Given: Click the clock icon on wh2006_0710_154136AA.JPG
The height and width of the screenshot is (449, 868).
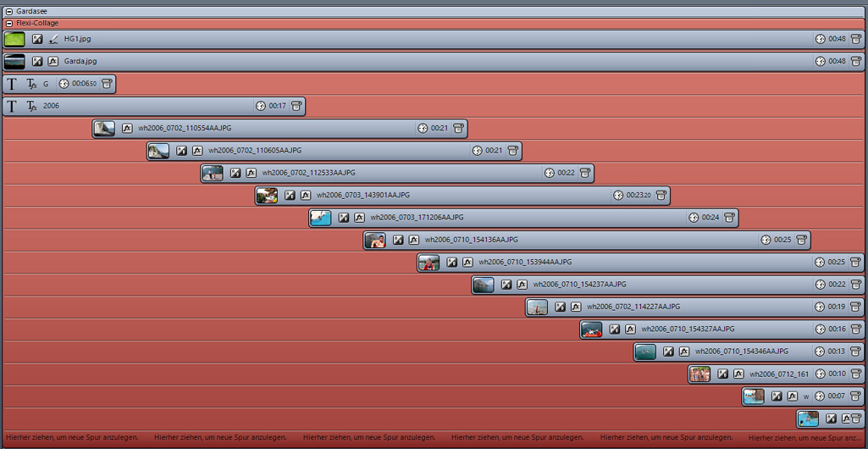Looking at the screenshot, I should [766, 240].
